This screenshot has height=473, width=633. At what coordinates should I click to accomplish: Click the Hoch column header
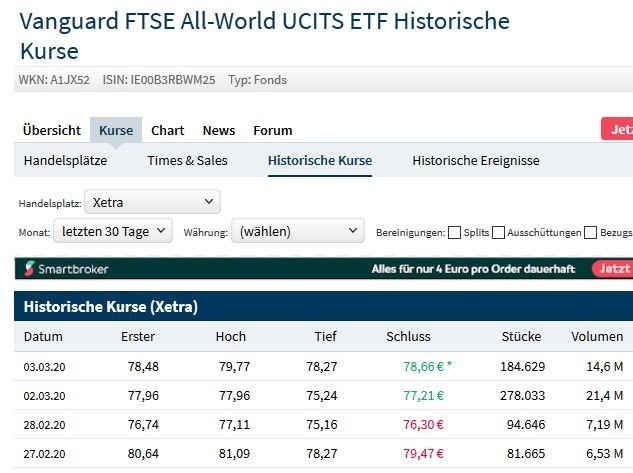tap(231, 337)
